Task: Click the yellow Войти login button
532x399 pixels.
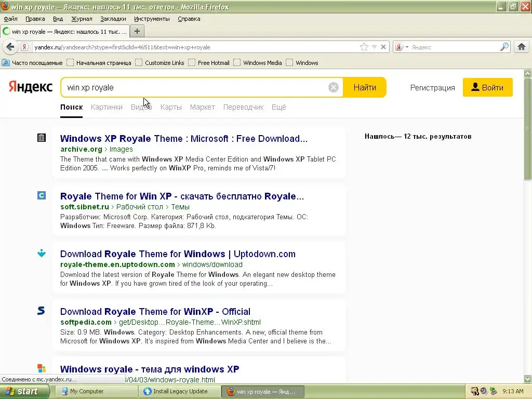Action: click(x=487, y=87)
